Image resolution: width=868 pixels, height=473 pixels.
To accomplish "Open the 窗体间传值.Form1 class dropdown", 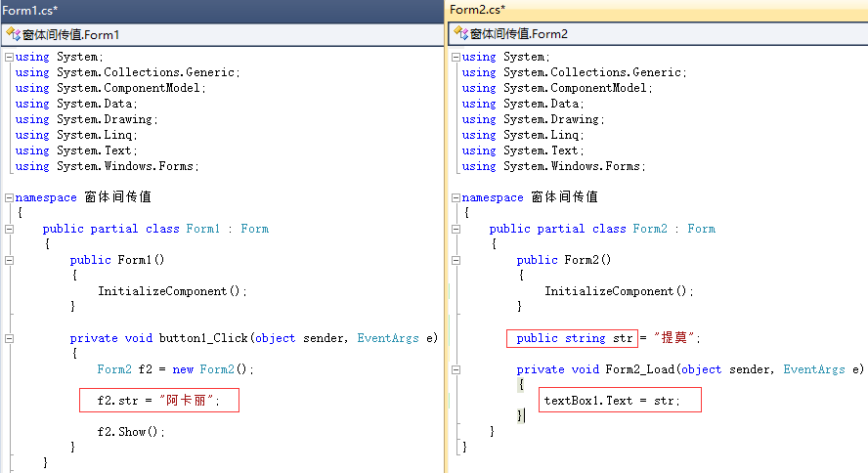I will coord(223,35).
